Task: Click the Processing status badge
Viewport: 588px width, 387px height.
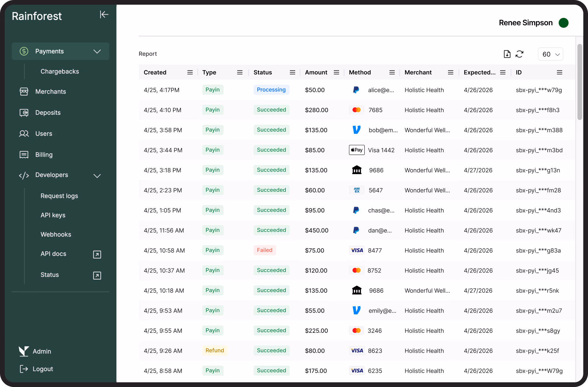Action: tap(271, 90)
